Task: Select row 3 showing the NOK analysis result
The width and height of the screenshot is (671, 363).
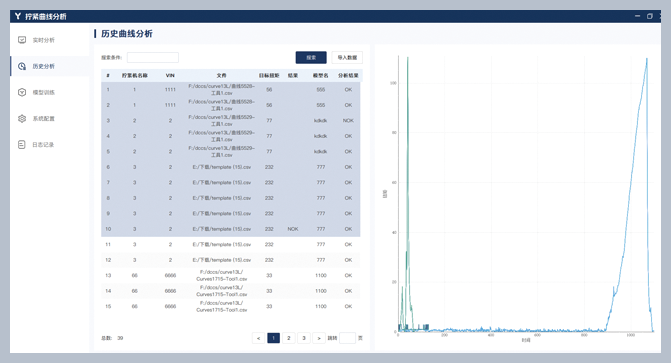Action: tap(231, 121)
